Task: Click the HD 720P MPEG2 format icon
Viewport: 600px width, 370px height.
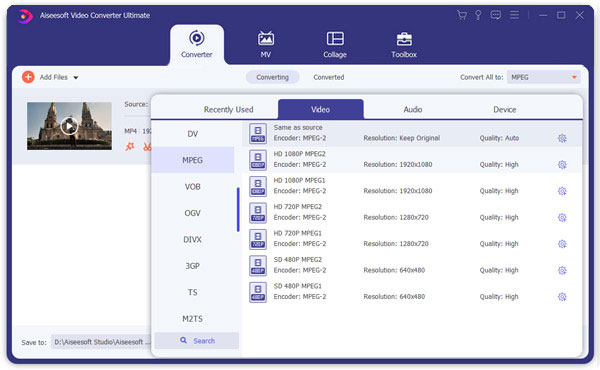Action: click(258, 212)
